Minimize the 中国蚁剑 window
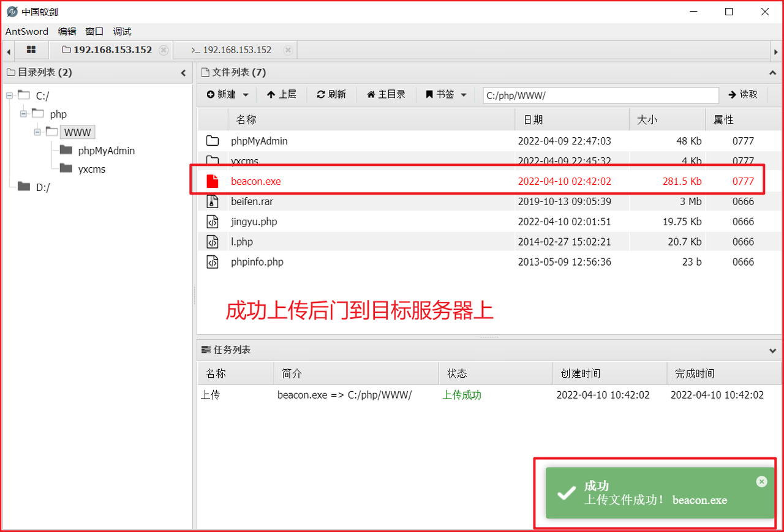The height and width of the screenshot is (532, 784). pyautogui.click(x=693, y=12)
